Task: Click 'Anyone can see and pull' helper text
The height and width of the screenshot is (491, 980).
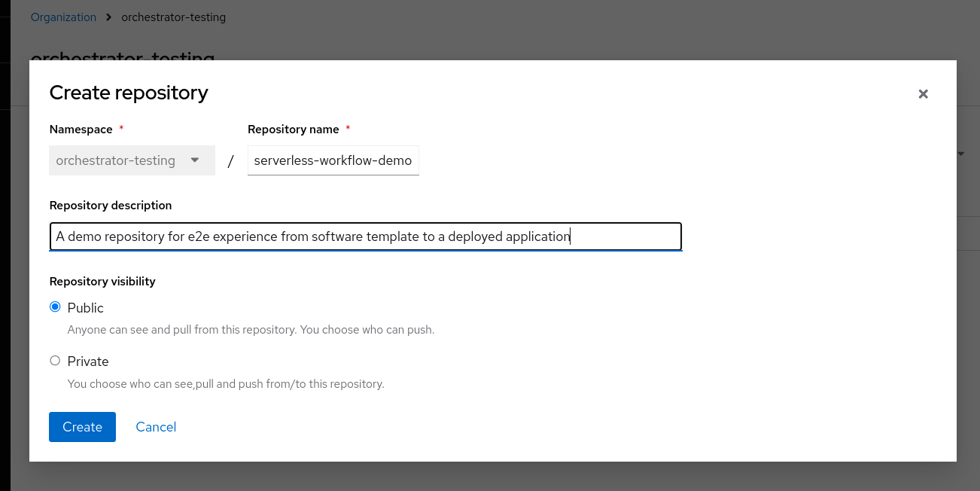Action: click(251, 330)
